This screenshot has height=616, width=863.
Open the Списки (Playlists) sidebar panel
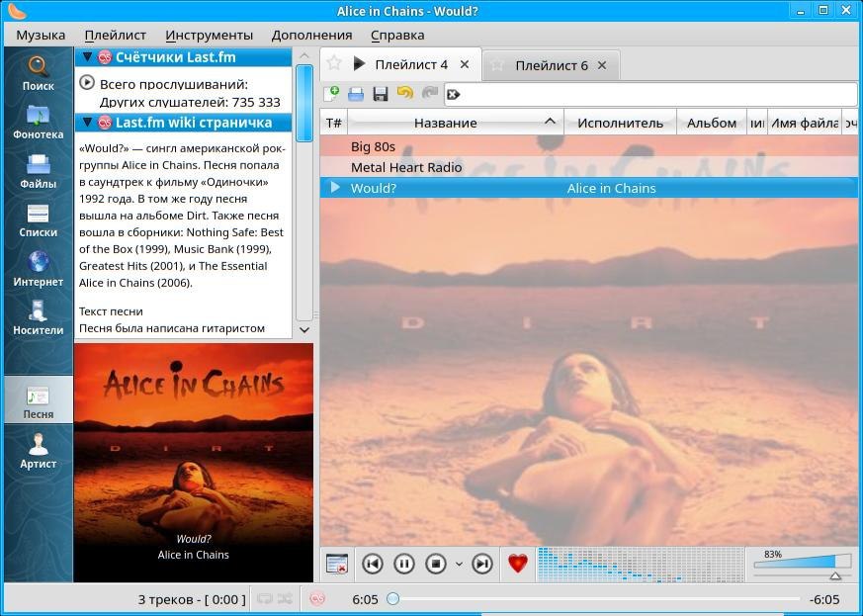pos(38,220)
